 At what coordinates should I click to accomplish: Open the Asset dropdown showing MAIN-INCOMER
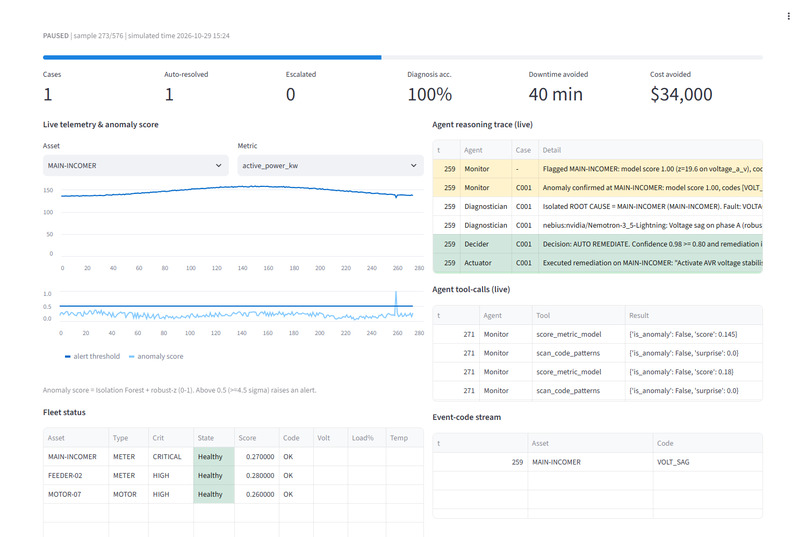pyautogui.click(x=136, y=165)
